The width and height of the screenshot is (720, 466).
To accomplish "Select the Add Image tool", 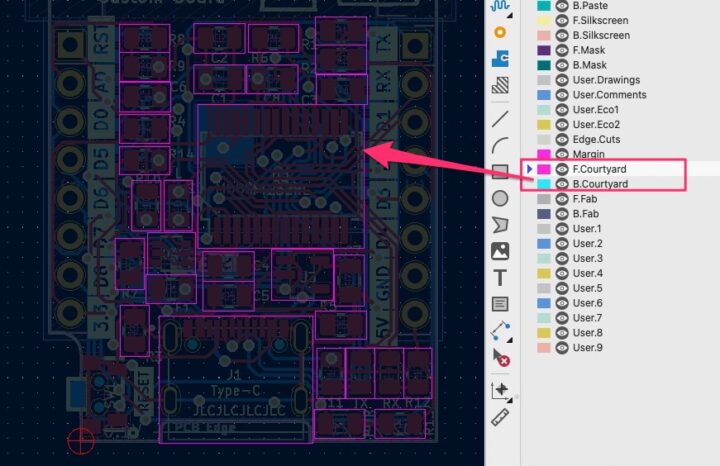I will pyautogui.click(x=500, y=251).
